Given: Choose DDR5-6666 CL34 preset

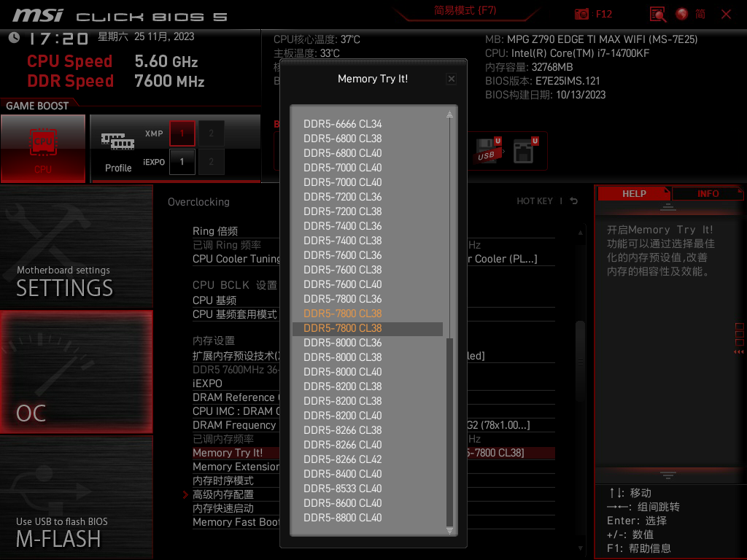Looking at the screenshot, I should click(x=343, y=124).
